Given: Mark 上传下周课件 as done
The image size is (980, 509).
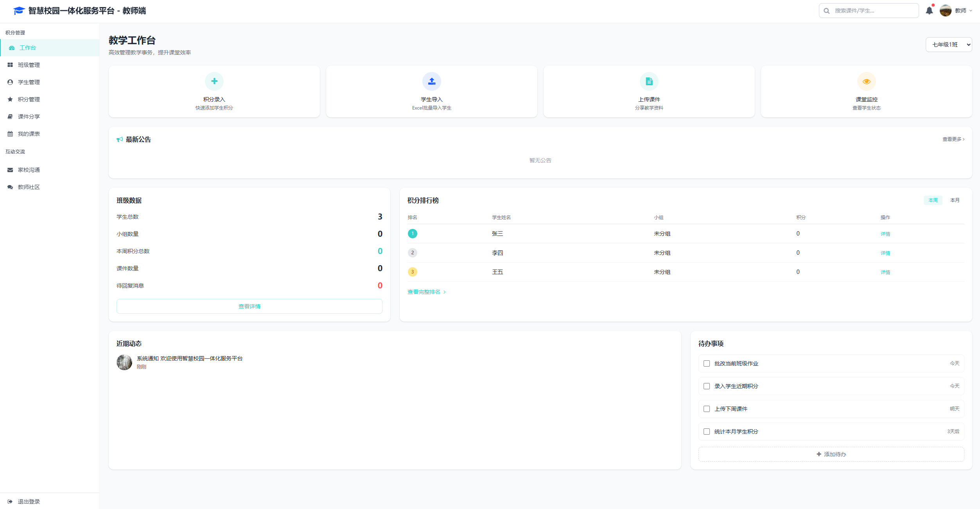Looking at the screenshot, I should pos(707,409).
